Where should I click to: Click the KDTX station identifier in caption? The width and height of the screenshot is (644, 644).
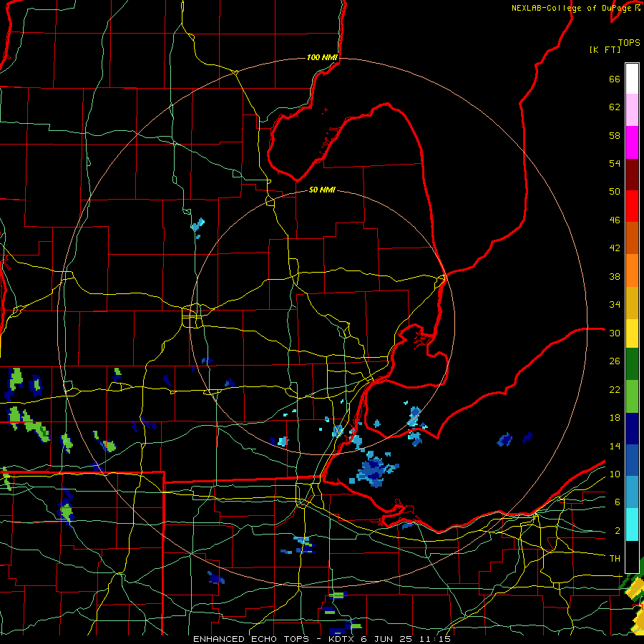343,639
